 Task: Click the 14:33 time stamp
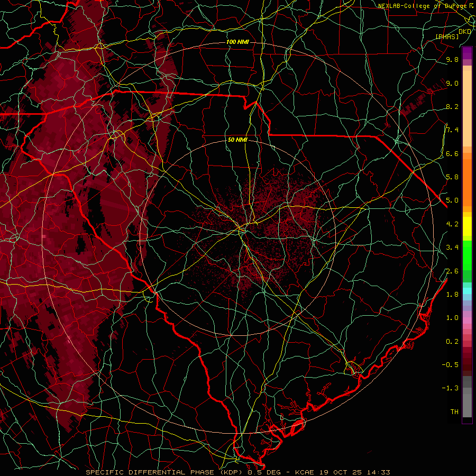[379, 472]
